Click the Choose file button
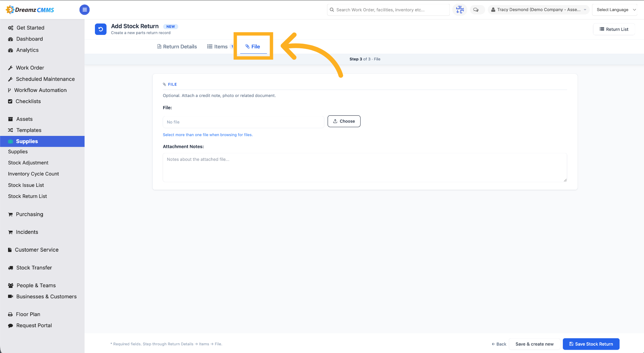644x353 pixels. (x=344, y=121)
